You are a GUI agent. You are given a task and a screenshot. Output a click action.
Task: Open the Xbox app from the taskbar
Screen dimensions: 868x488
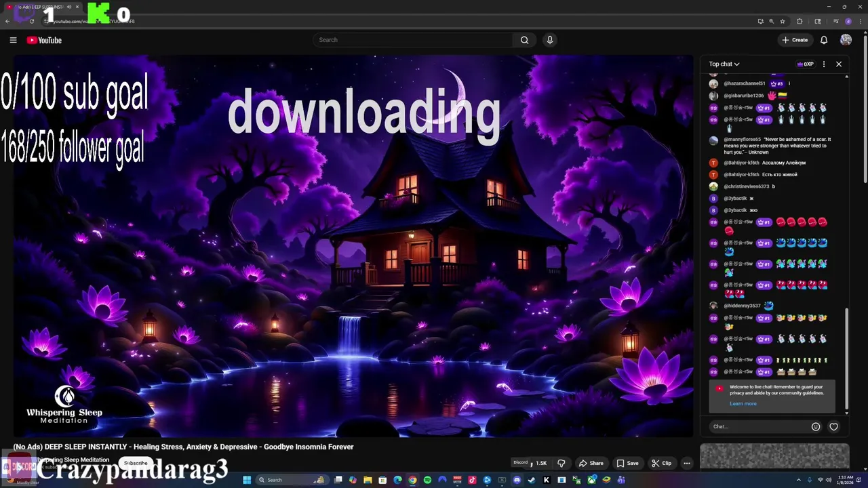[591, 480]
